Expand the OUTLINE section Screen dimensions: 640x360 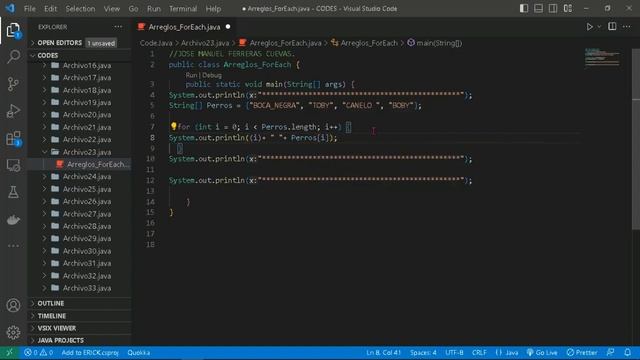coord(80,303)
